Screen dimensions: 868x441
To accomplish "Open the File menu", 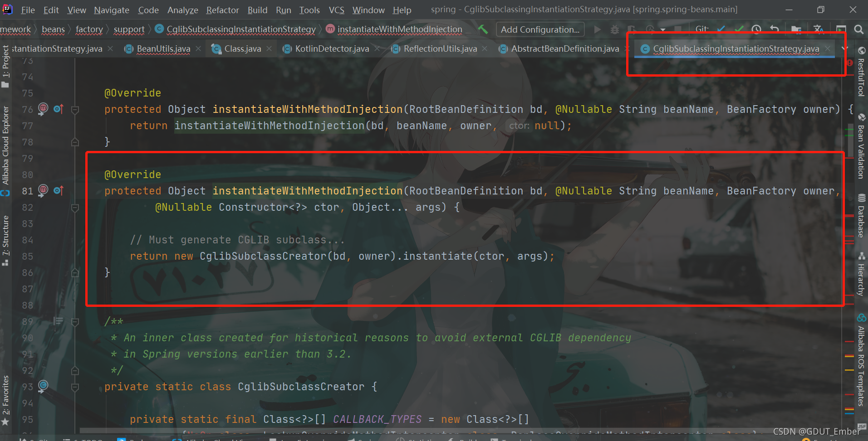I will tap(28, 10).
